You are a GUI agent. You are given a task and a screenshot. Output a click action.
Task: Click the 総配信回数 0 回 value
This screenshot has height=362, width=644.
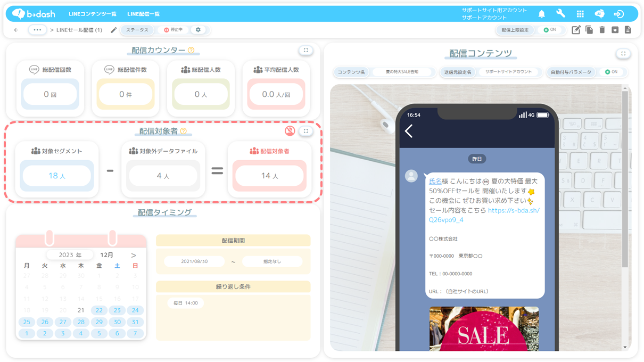coord(50,94)
